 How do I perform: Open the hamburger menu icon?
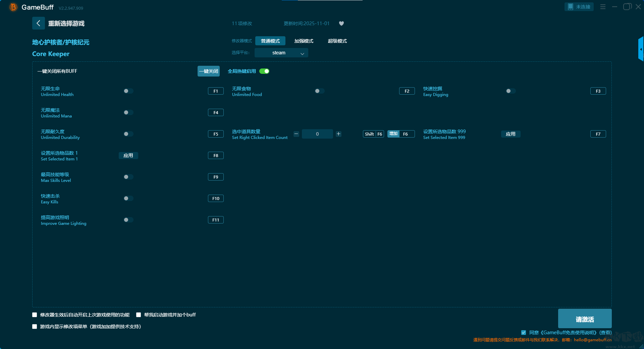(603, 7)
